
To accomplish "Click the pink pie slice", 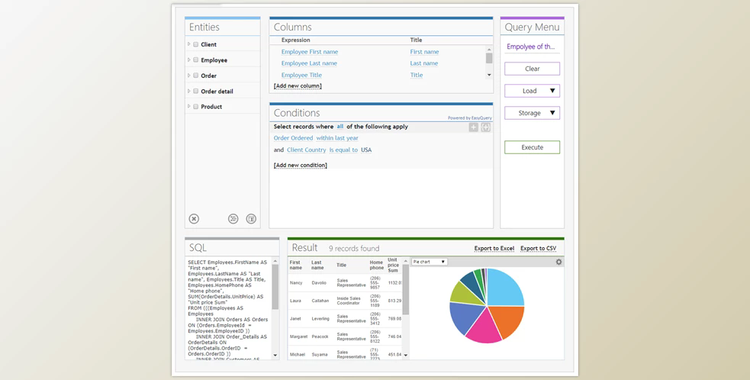I will click(x=483, y=328).
